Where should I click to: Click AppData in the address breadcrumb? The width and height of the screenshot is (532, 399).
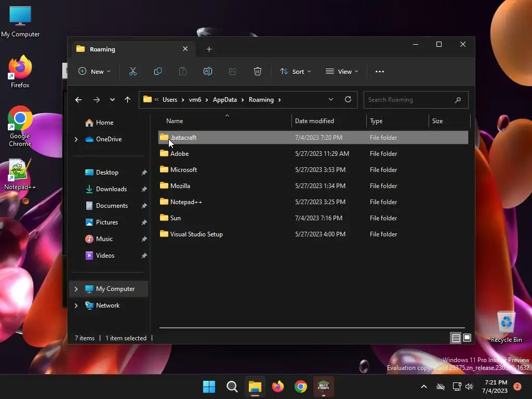tap(224, 100)
